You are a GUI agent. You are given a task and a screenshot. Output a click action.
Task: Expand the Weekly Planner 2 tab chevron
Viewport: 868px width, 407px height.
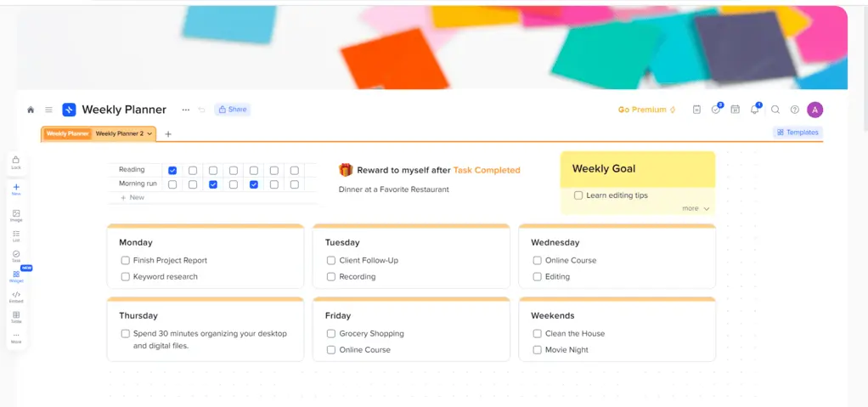pos(149,134)
